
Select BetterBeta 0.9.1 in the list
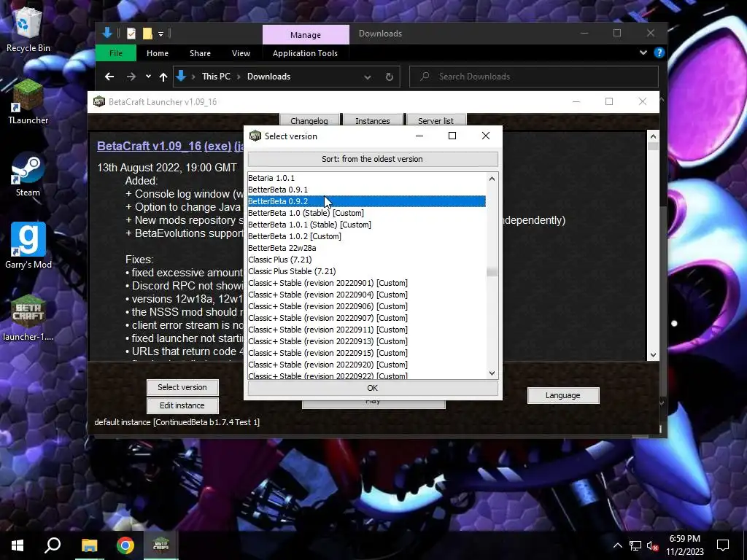[367, 190]
